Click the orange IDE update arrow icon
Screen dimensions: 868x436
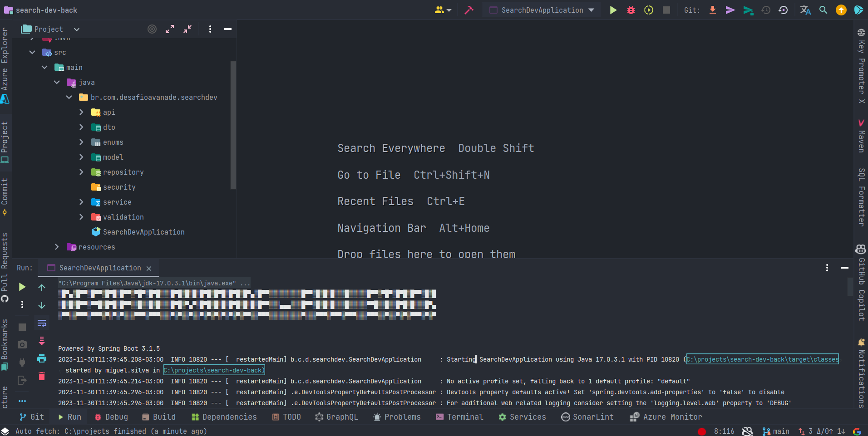coord(841,10)
